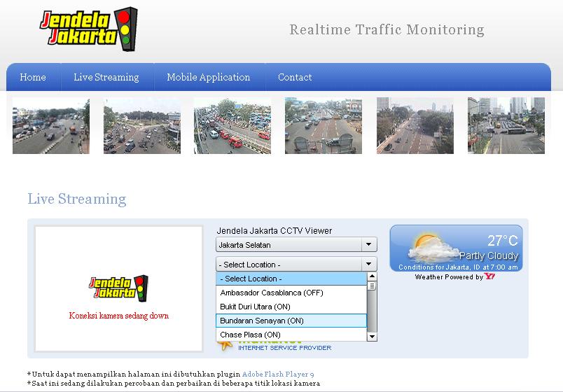
Task: Select Bukit Duri Utara (ON) location
Action: tap(291, 307)
